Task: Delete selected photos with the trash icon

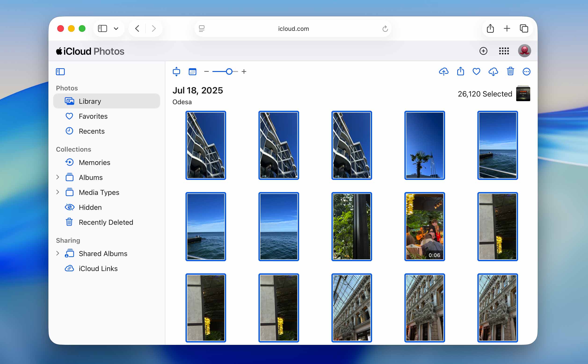Action: tap(510, 71)
